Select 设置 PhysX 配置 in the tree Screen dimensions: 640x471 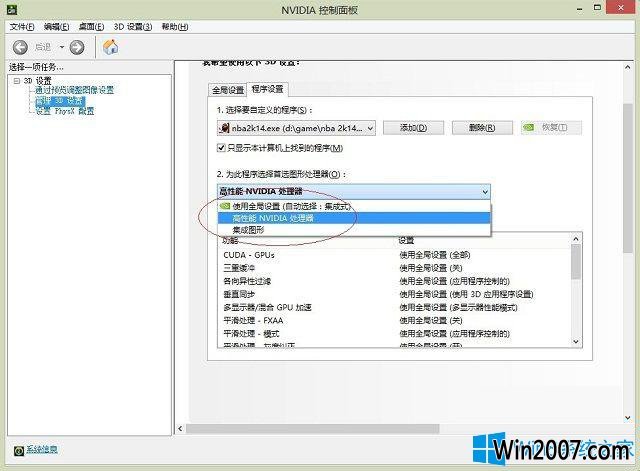point(65,111)
